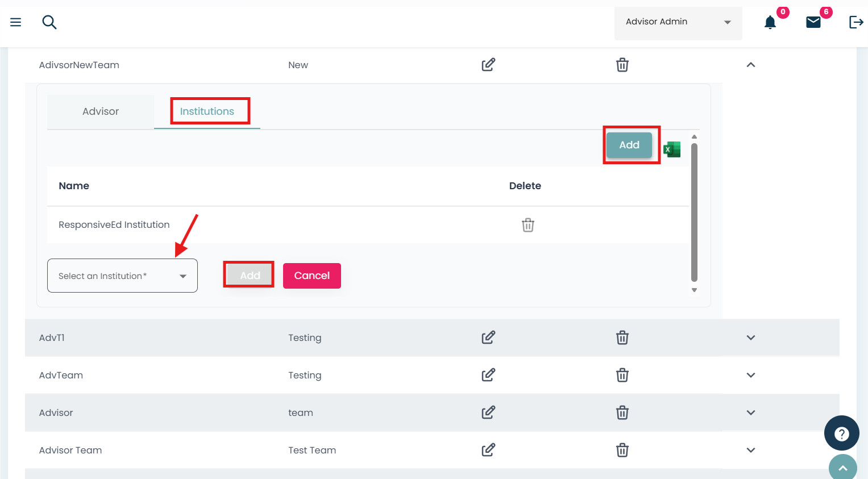Edit the Advisor Team row
This screenshot has height=479, width=868.
[488, 450]
